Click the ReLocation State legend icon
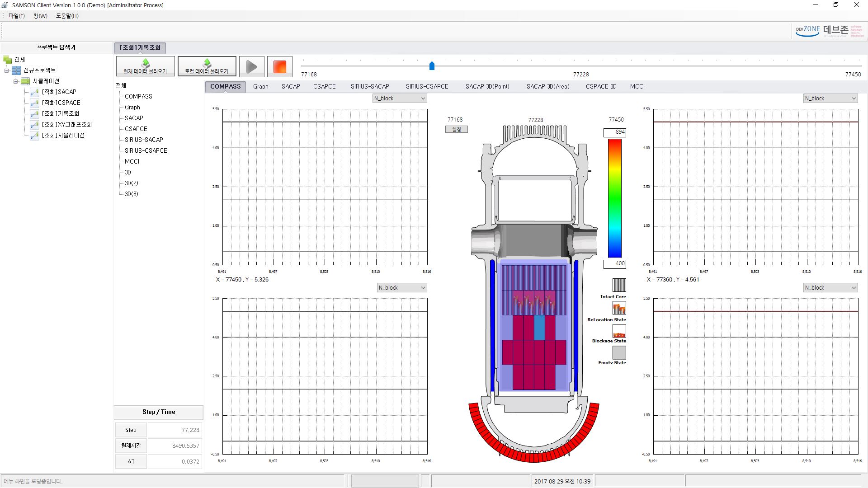The image size is (868, 488). tap(619, 308)
